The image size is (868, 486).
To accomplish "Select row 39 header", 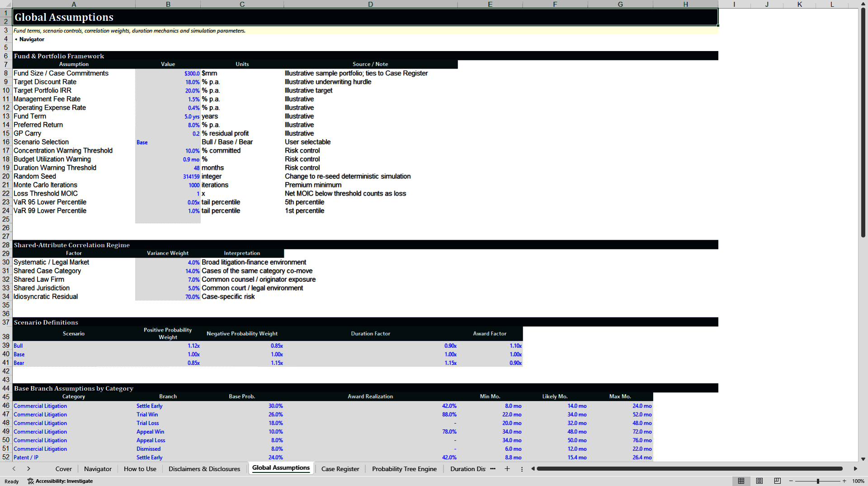I will pos(6,345).
